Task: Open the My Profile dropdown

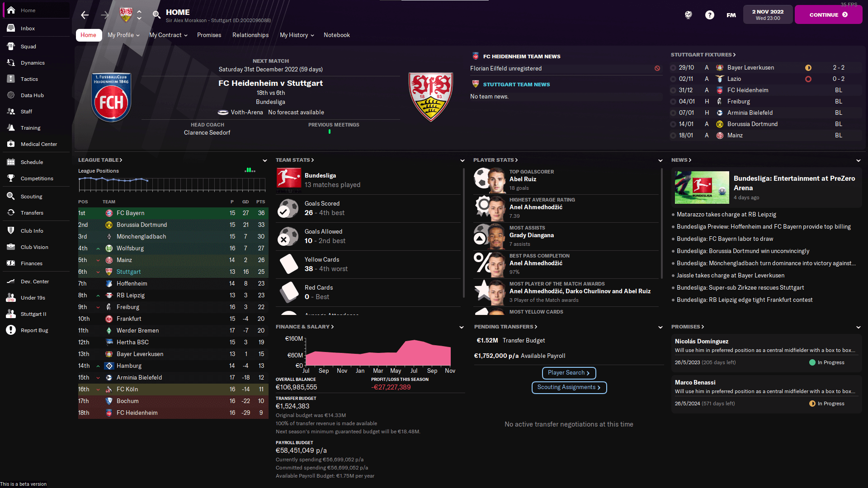Action: [123, 35]
